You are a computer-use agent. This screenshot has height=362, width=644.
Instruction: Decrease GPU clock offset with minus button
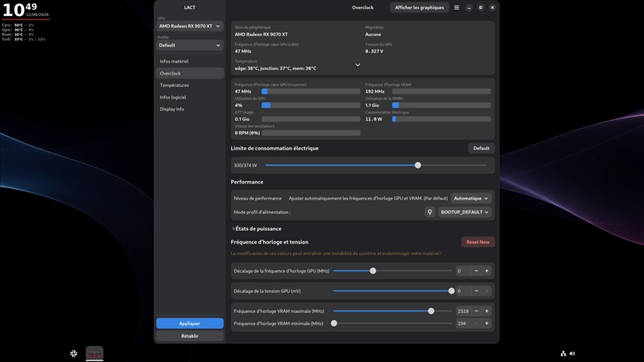(477, 271)
